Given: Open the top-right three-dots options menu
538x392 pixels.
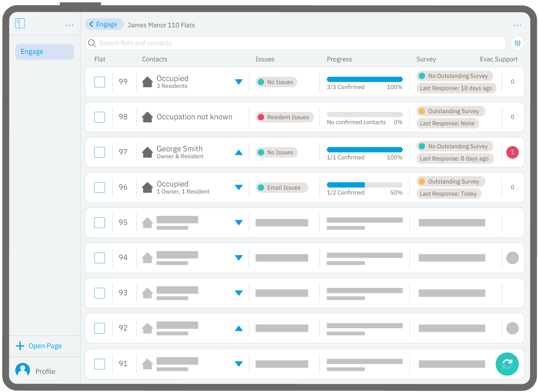Looking at the screenshot, I should coord(517,25).
